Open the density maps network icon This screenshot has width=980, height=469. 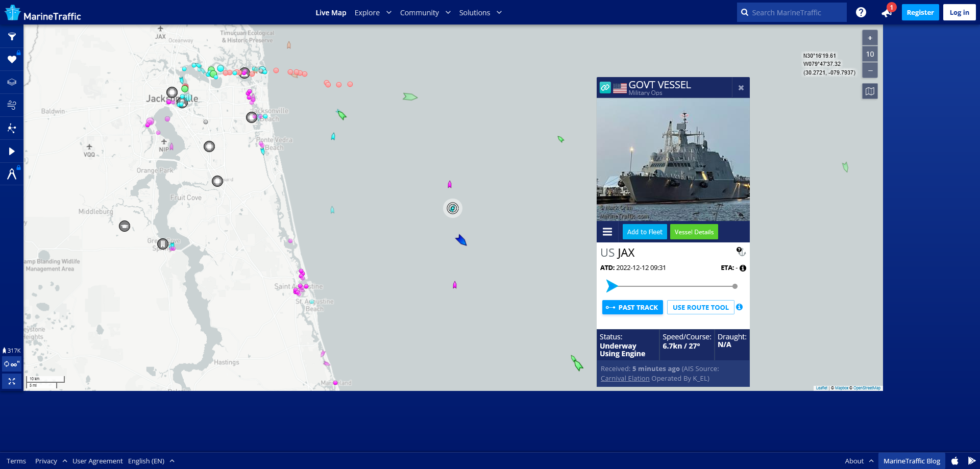coord(12,128)
